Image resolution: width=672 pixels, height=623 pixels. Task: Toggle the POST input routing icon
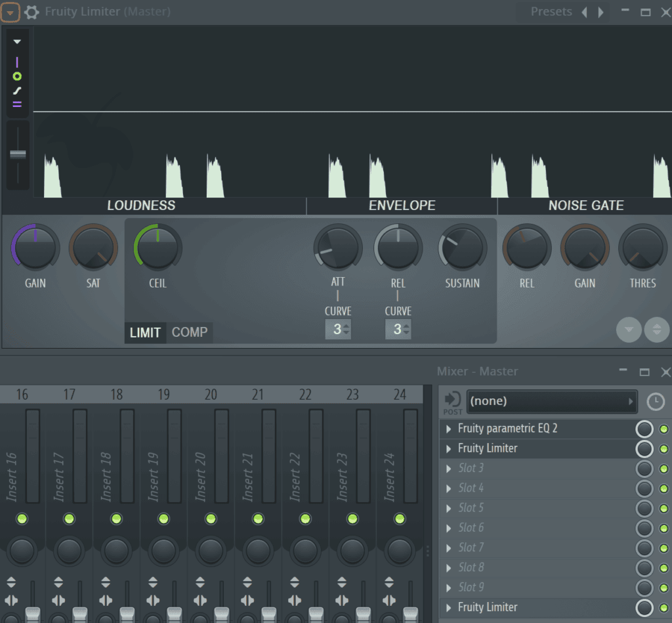[453, 403]
